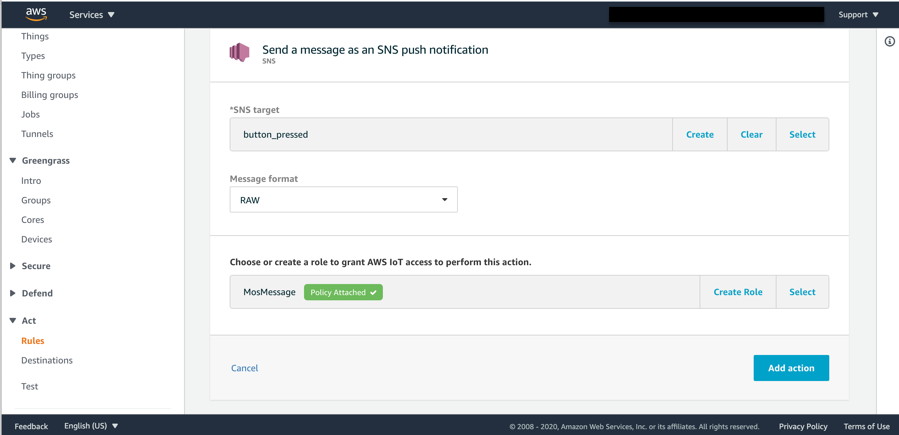Open Billing groups in sidebar
This screenshot has height=435, width=899.
pyautogui.click(x=49, y=95)
